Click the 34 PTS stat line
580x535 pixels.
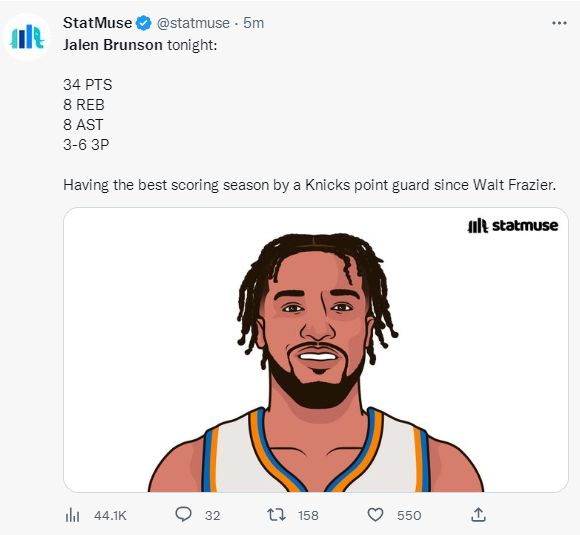coord(88,85)
